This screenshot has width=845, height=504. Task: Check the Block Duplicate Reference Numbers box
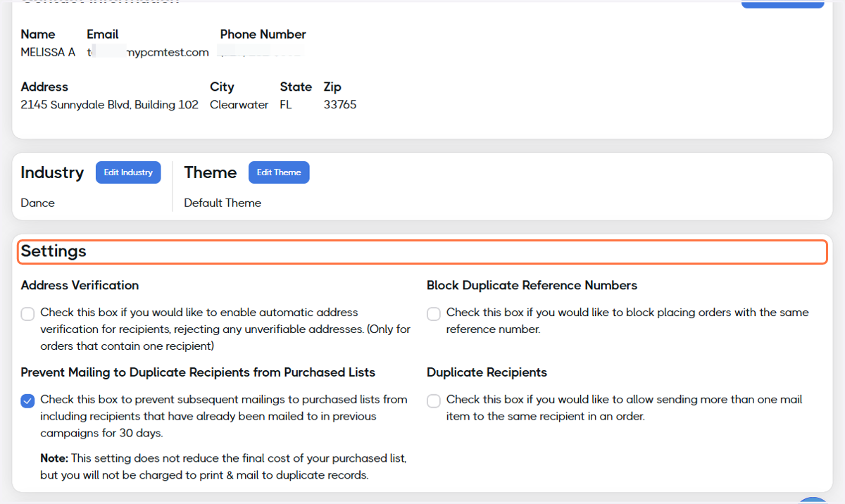[434, 313]
